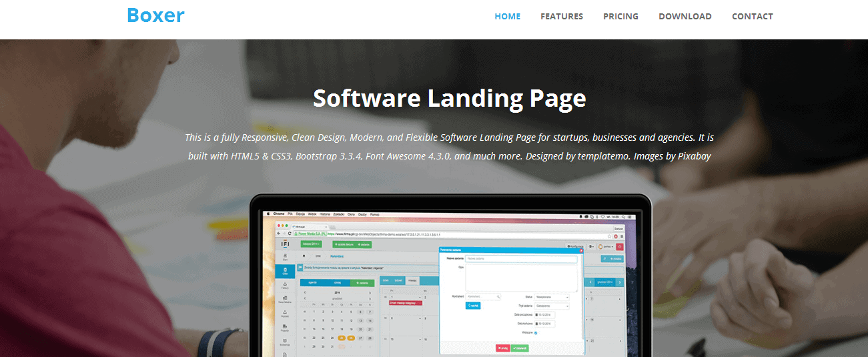Click the green confirm button in the dialog
The height and width of the screenshot is (357, 868).
[520, 348]
